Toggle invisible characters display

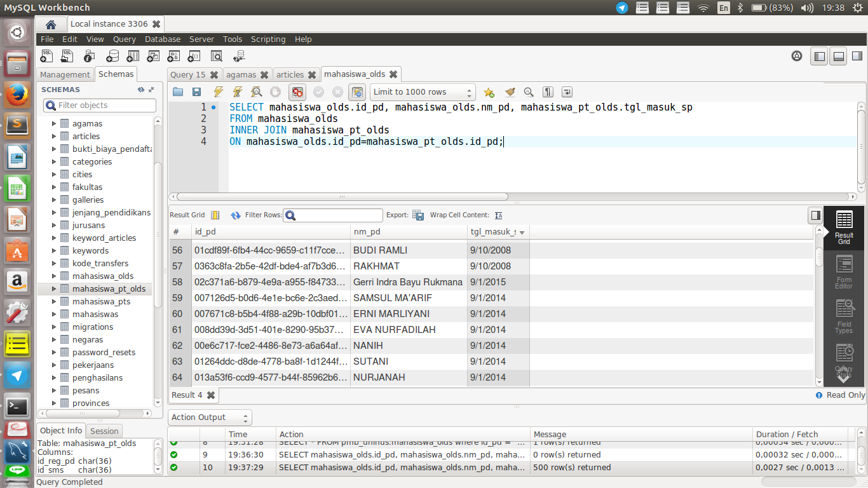(x=548, y=92)
